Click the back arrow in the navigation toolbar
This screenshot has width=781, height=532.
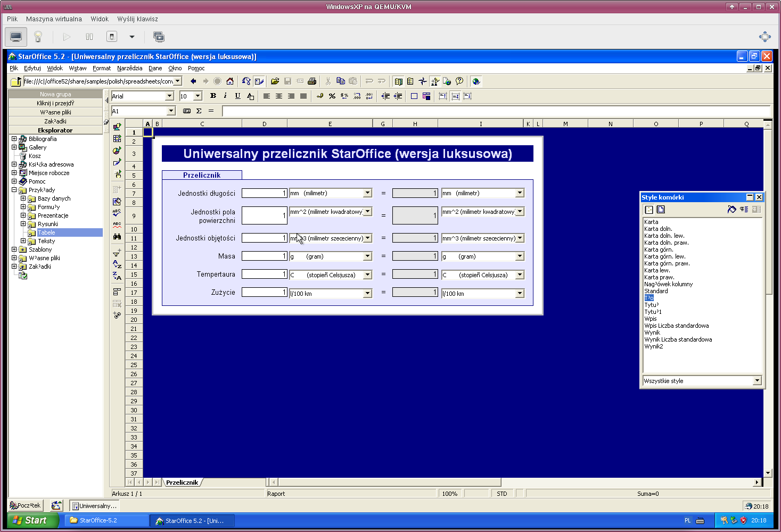(x=193, y=81)
